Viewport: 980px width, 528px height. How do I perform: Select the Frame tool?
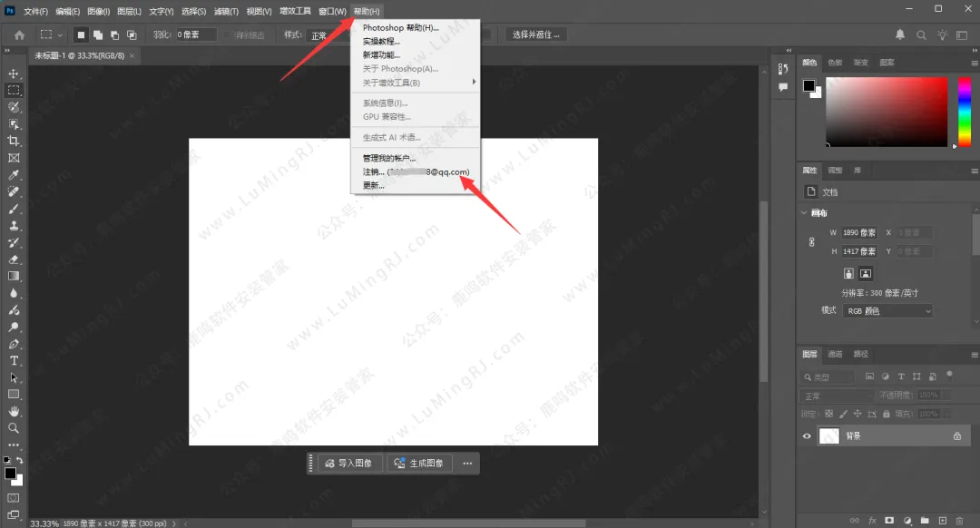(14, 158)
